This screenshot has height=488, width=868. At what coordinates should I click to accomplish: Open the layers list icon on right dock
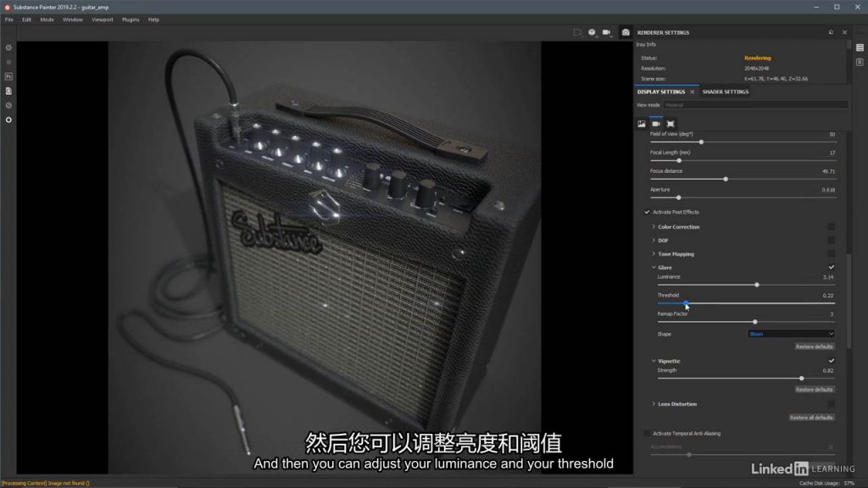pos(860,48)
